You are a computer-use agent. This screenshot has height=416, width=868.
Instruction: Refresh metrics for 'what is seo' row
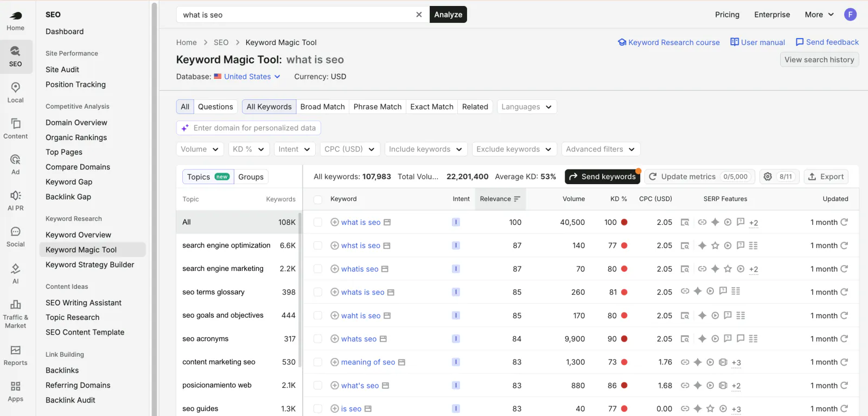coord(844,222)
